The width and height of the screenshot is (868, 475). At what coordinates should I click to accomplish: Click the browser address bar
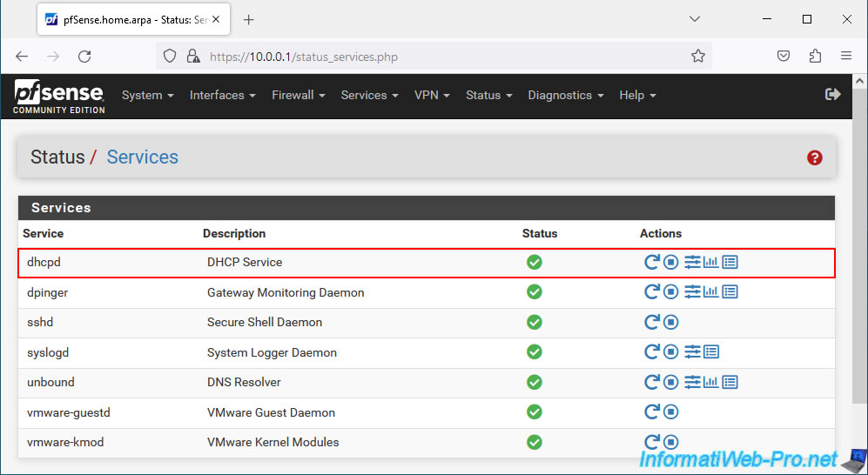click(434, 57)
